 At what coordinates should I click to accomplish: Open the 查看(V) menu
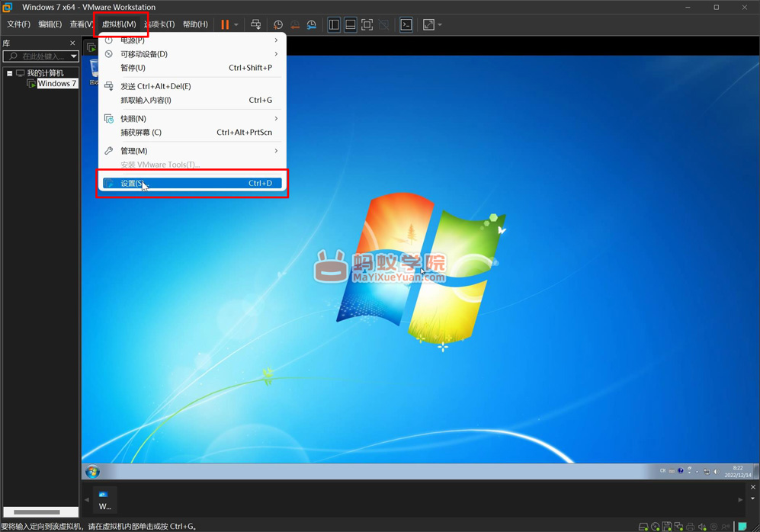[81, 24]
